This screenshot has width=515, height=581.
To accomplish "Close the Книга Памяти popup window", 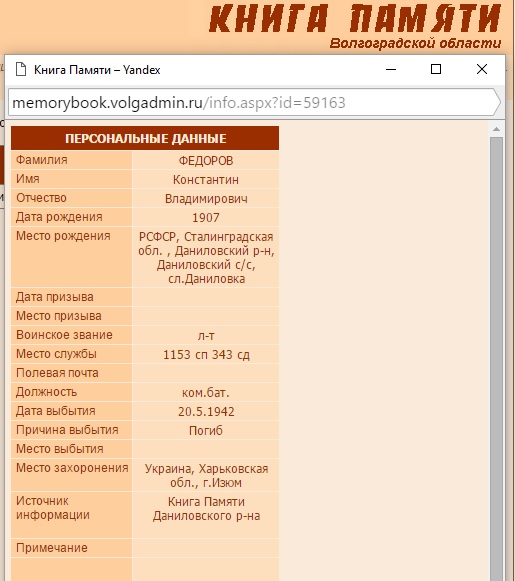I will click(482, 69).
